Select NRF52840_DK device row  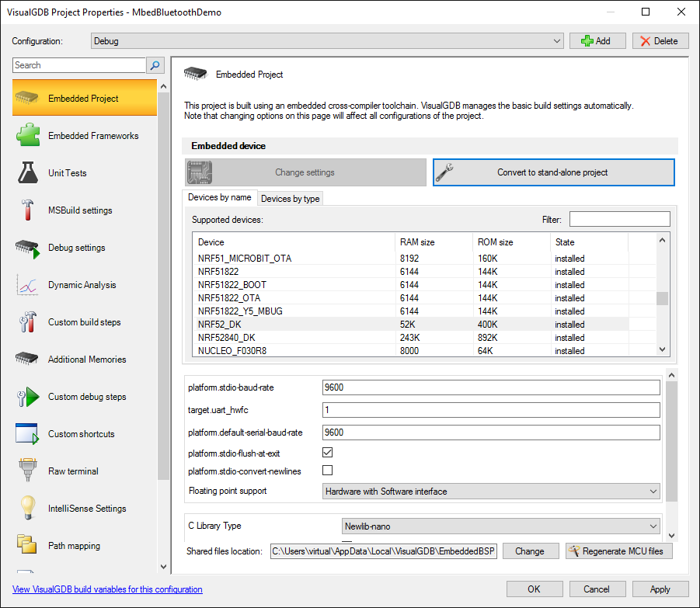(411, 337)
